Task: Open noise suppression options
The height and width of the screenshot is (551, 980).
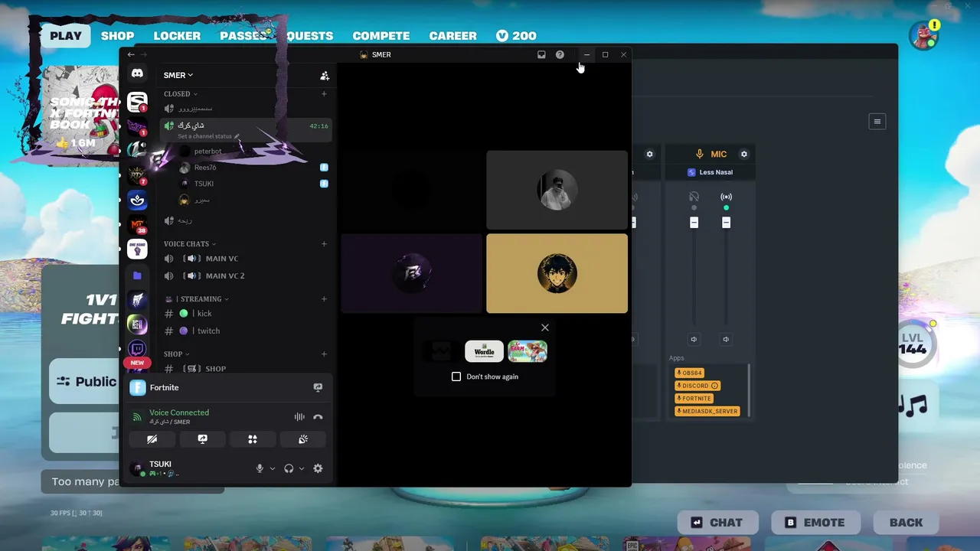Action: coord(299,417)
